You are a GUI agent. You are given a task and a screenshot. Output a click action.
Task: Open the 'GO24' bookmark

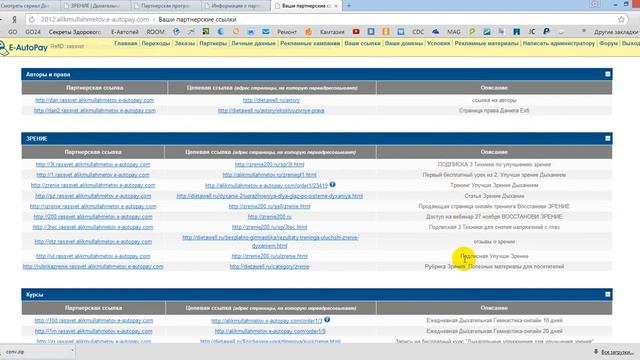click(33, 31)
